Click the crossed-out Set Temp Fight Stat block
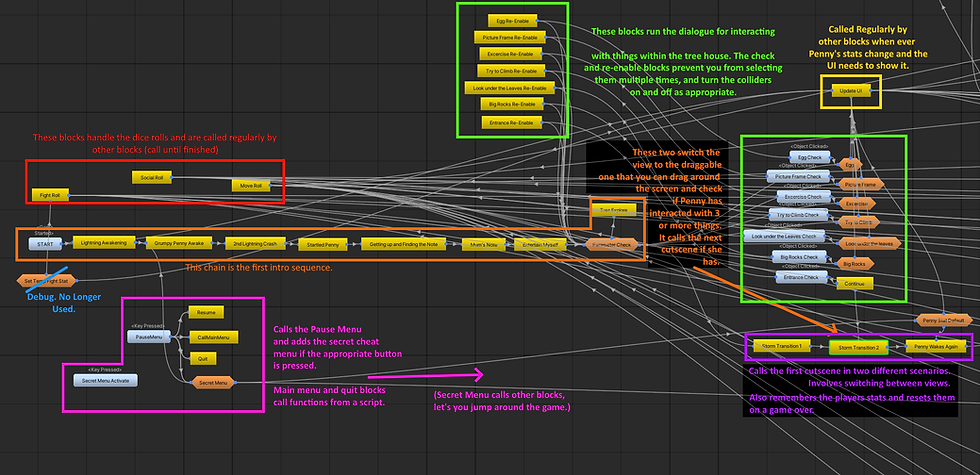The height and width of the screenshot is (475, 980). click(47, 281)
